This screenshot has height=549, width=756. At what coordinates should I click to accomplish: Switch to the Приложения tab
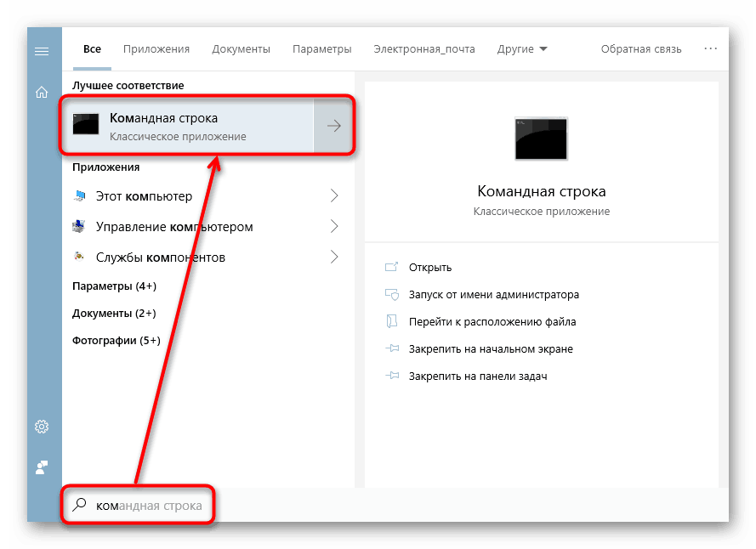[x=156, y=49]
